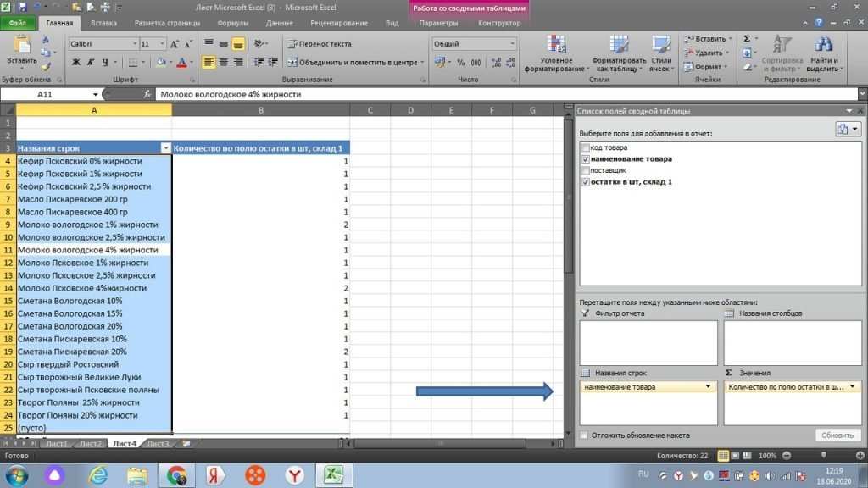Decrease decimal places

click(x=510, y=63)
